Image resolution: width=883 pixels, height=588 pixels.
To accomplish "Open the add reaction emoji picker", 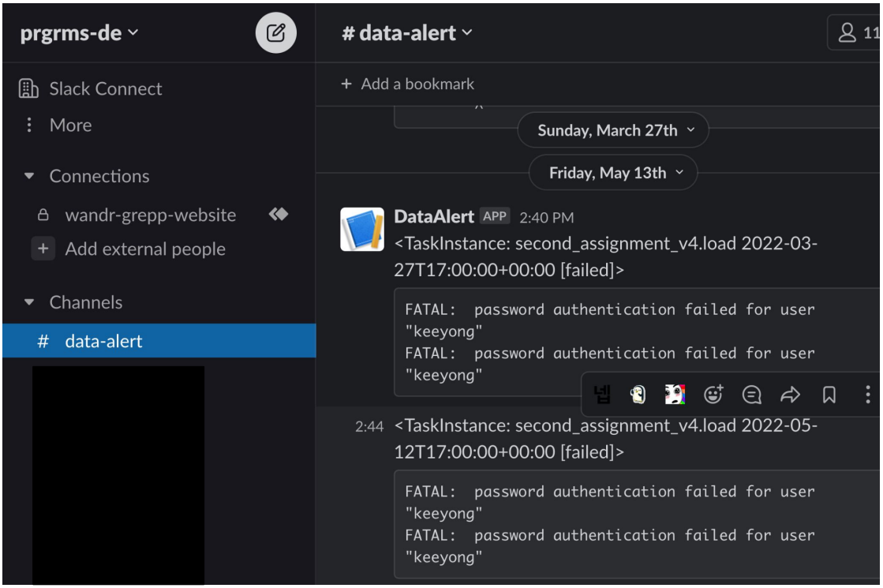I will (713, 395).
